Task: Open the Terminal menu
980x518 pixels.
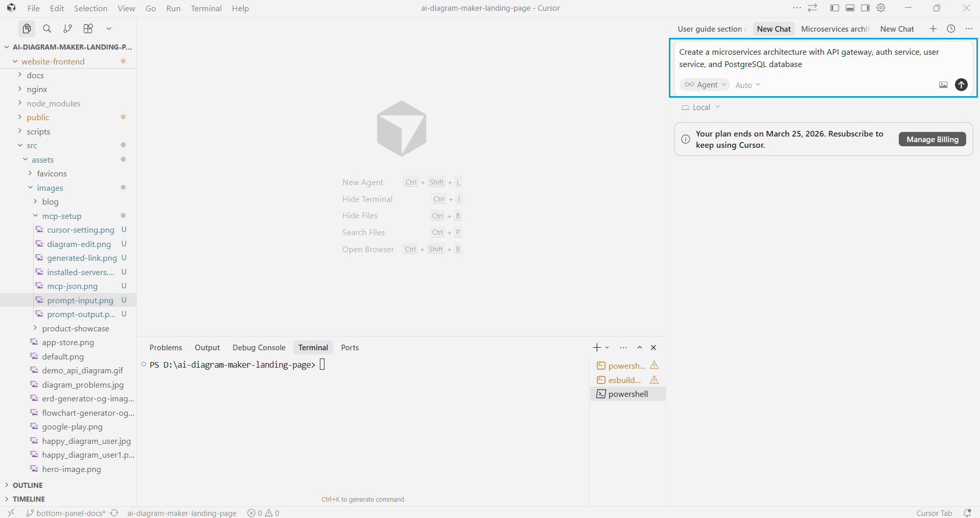Action: point(206,8)
